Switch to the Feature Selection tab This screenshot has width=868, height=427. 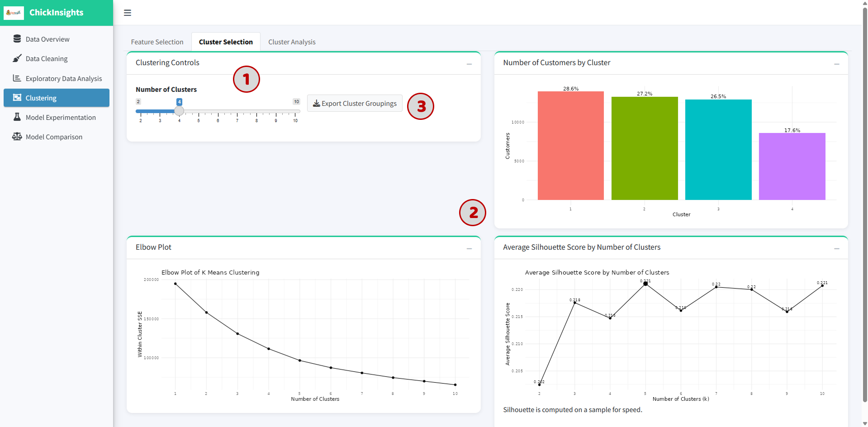(x=157, y=42)
